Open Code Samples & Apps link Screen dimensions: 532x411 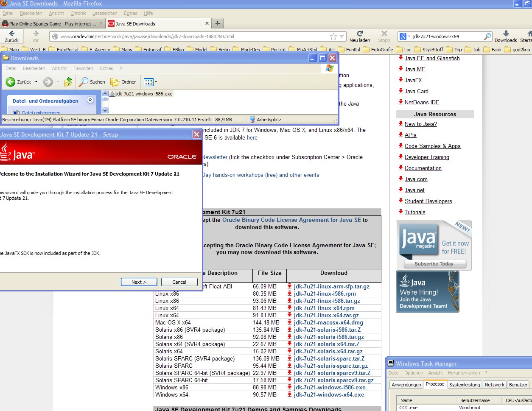432,146
